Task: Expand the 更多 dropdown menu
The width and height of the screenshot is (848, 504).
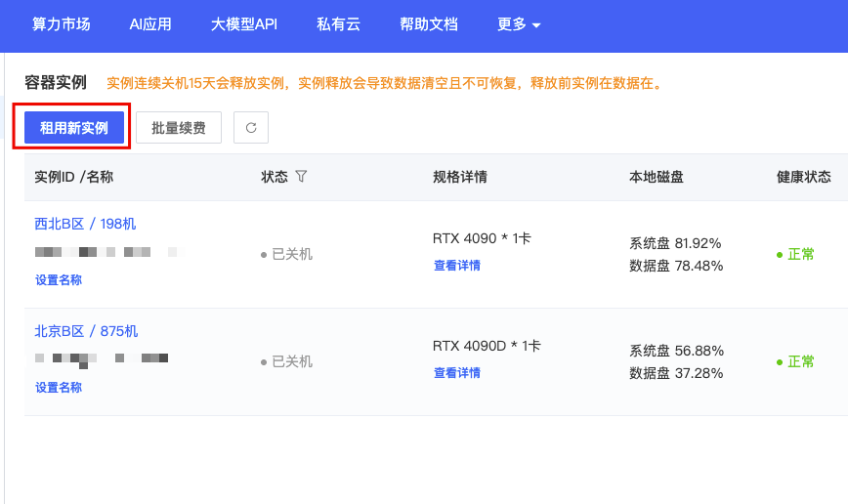Action: click(519, 24)
